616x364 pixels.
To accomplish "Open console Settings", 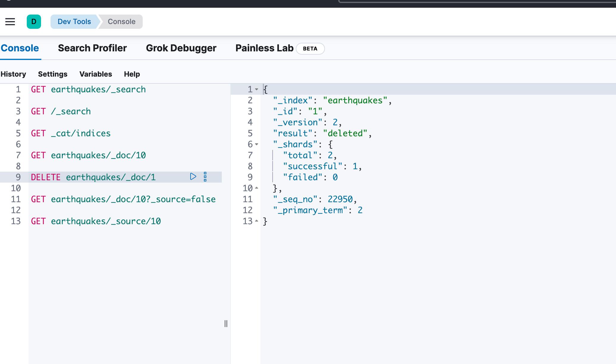I will tap(53, 74).
